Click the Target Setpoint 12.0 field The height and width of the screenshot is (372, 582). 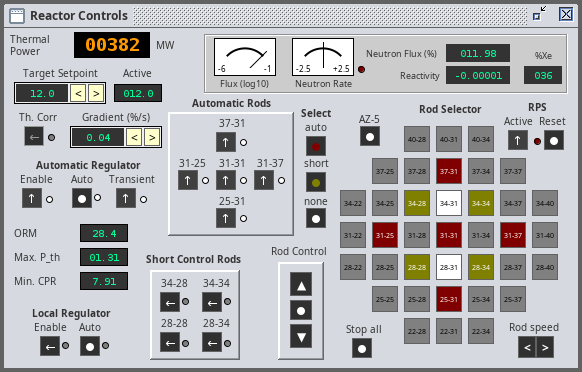coord(42,93)
